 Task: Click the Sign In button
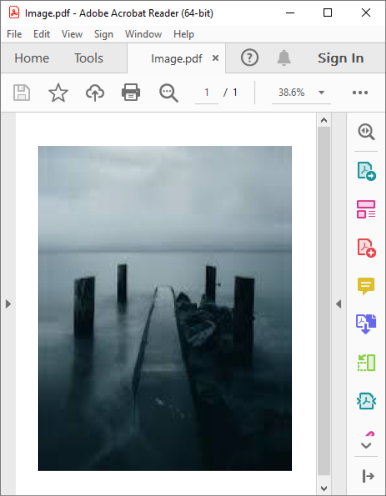click(x=340, y=58)
